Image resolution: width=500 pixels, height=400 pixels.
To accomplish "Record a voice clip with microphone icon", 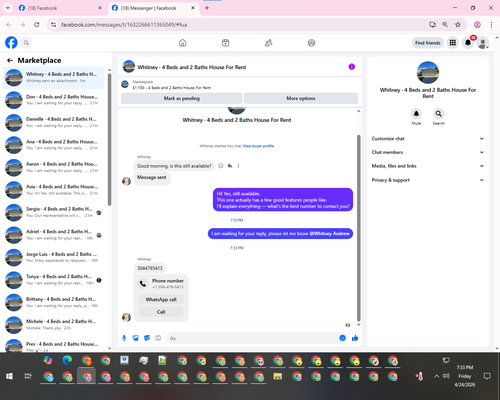I will 124,338.
